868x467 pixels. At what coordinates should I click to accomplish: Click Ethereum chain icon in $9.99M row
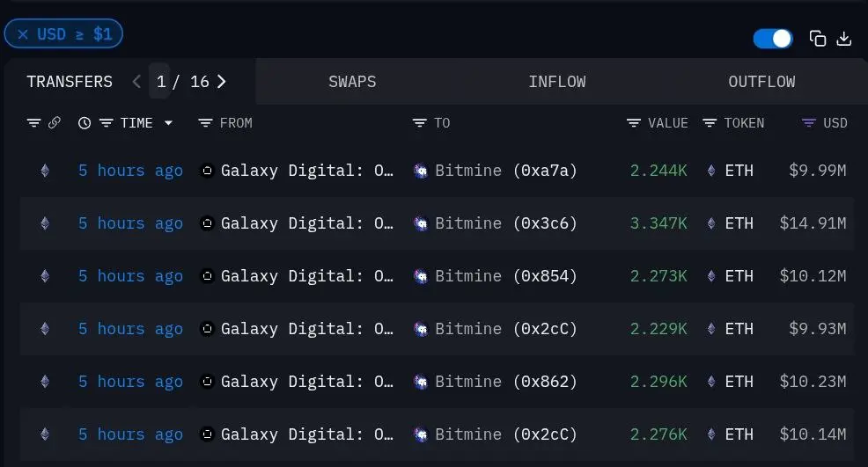click(x=46, y=171)
